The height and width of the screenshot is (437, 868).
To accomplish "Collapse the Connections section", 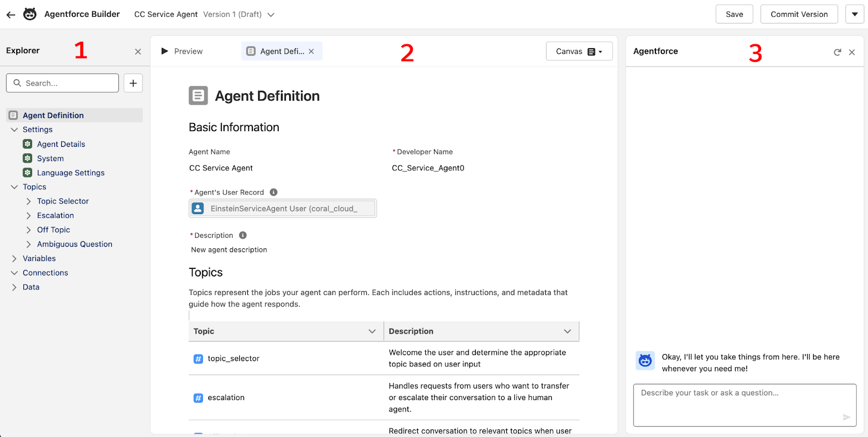I will [14, 273].
